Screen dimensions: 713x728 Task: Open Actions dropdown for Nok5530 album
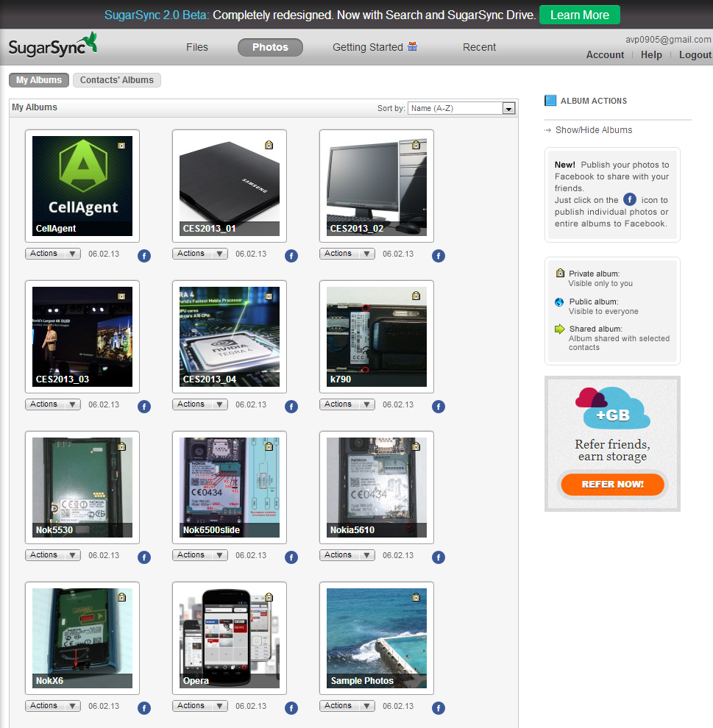pos(53,554)
